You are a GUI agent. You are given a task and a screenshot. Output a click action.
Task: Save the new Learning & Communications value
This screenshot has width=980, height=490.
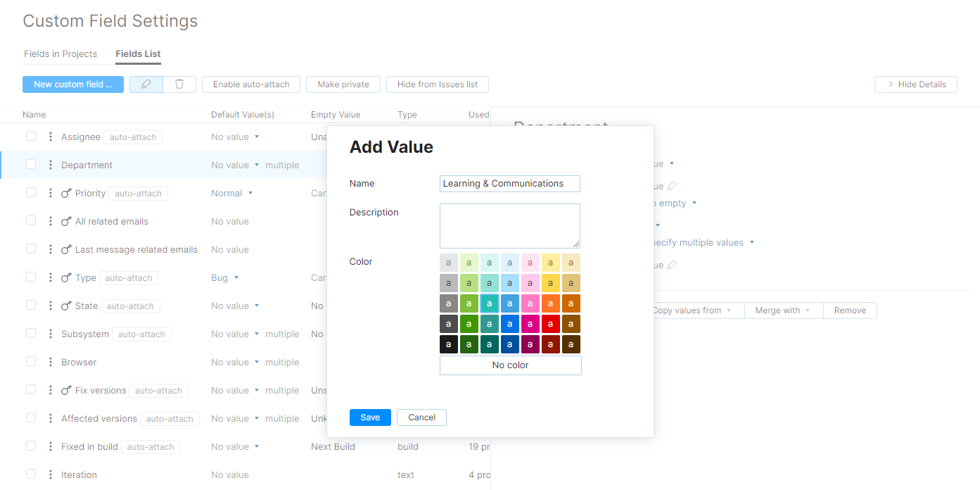370,417
